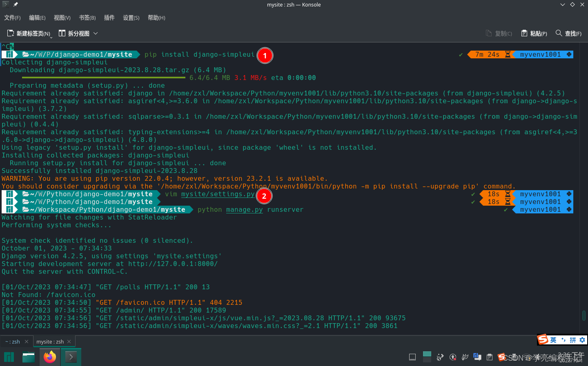Open the 视图(V) menu
This screenshot has width=588, height=366.
62,18
